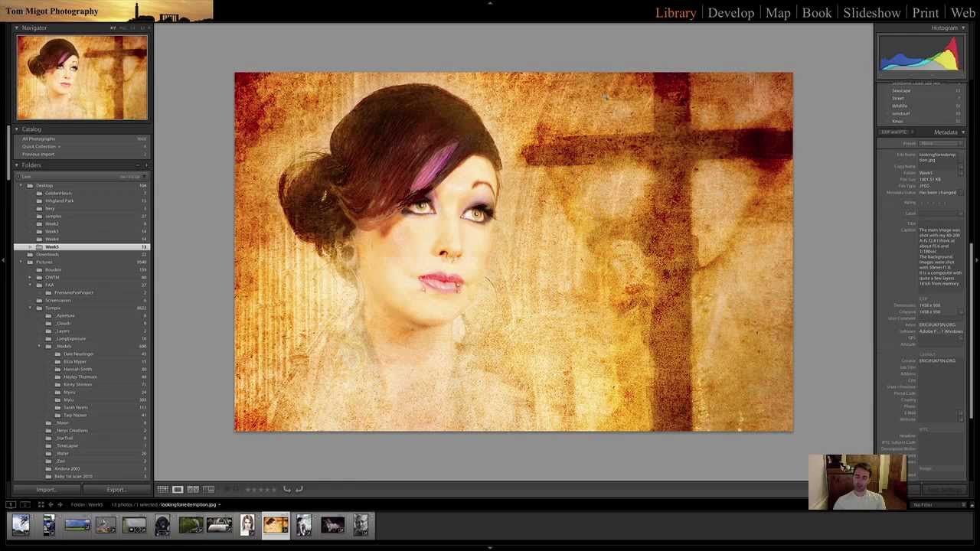Collapse the Desktop folder tree
This screenshot has width=980, height=551.
21,185
